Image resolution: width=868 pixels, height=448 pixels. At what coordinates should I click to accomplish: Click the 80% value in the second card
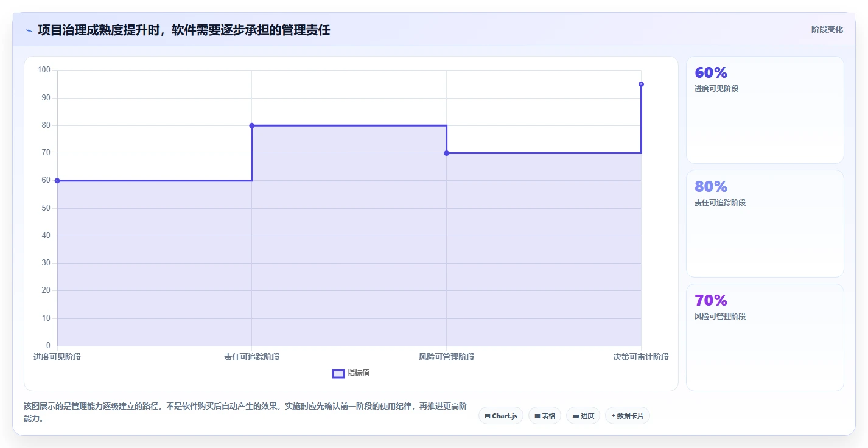point(711,186)
